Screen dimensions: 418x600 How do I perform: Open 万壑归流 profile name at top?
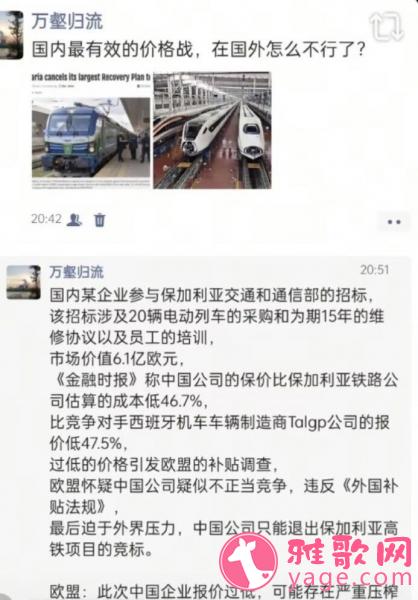(67, 21)
